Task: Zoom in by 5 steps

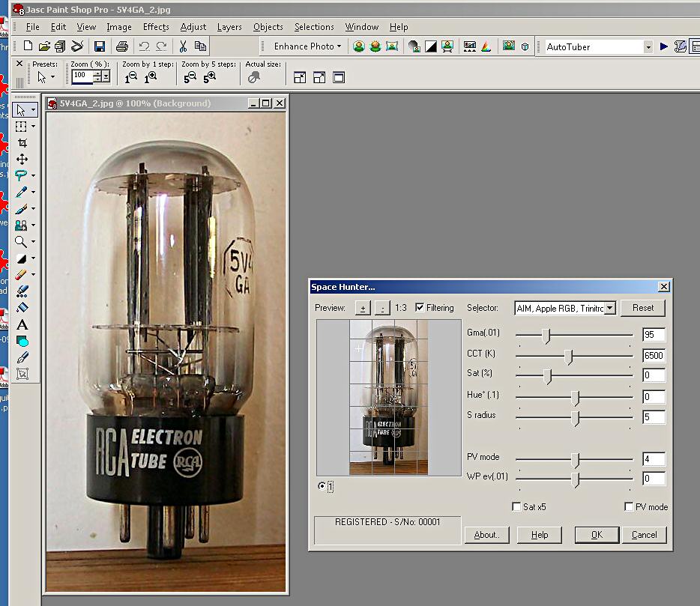Action: (x=209, y=78)
